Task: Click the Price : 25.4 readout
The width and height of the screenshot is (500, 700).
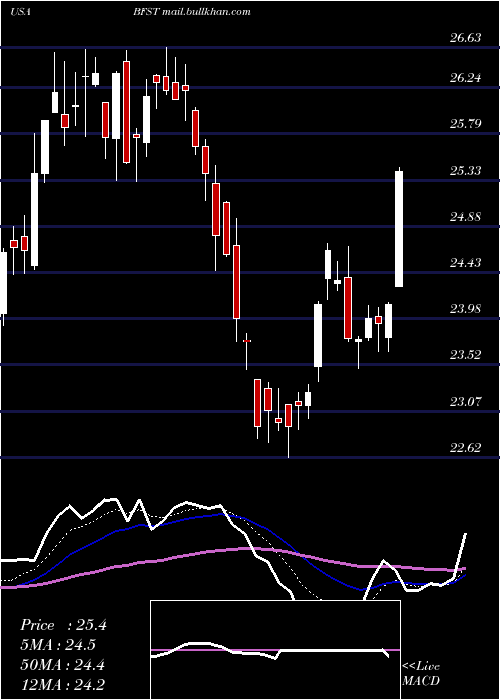Action: (63, 625)
